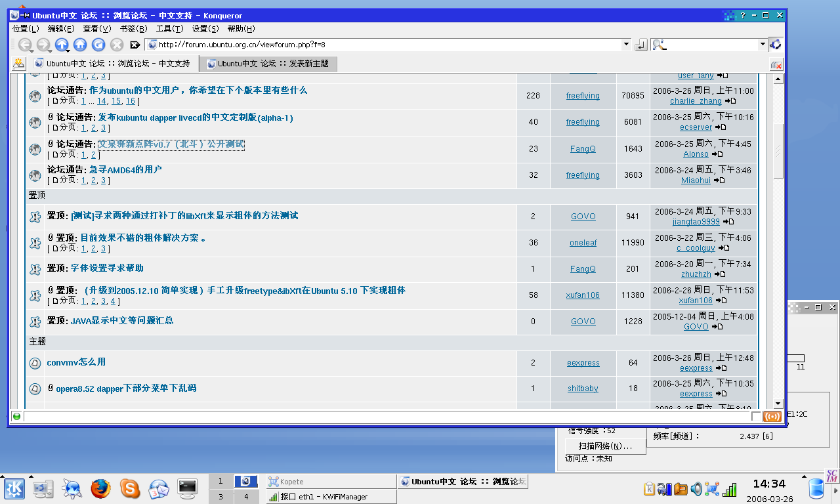Click the orange RSS feed icon in status bar
The width and height of the screenshot is (840, 504).
click(772, 416)
